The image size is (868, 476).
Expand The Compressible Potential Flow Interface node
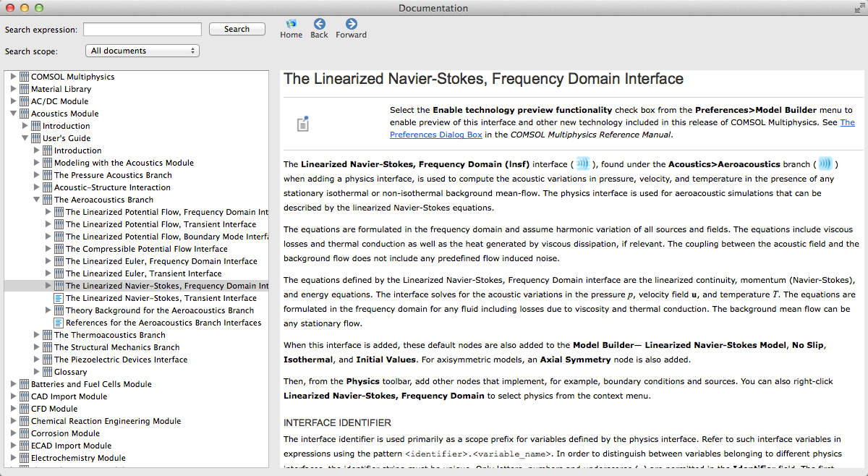tap(48, 249)
